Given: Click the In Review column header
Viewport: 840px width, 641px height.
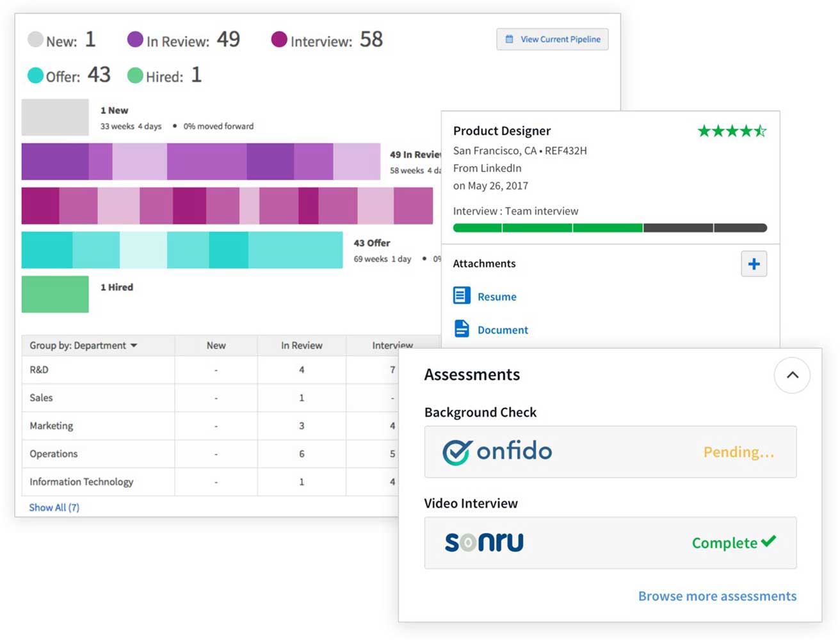Looking at the screenshot, I should coord(302,346).
